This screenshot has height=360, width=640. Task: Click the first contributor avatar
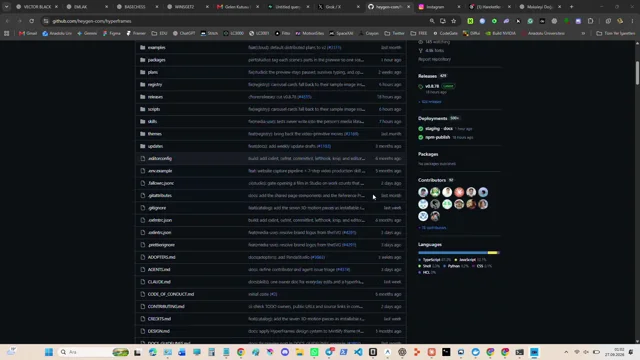point(423,192)
